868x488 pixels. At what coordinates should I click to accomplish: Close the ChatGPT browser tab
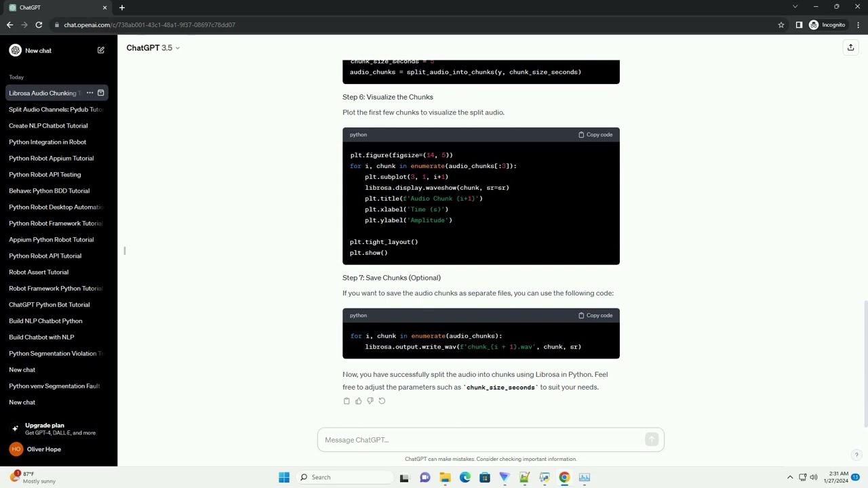coord(104,7)
